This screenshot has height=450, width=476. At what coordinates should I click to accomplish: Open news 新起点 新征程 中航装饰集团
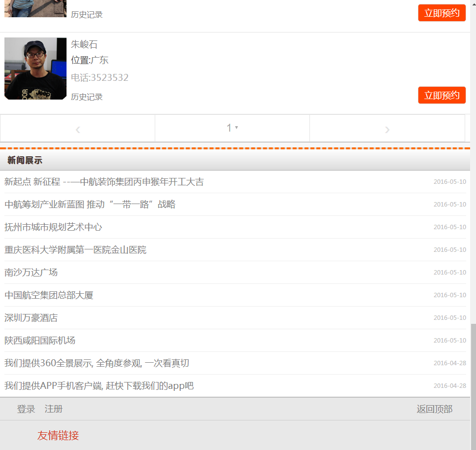click(104, 182)
